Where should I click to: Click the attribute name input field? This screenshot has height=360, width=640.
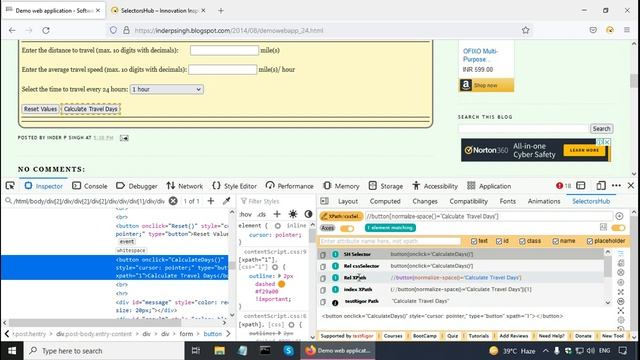[x=390, y=241]
